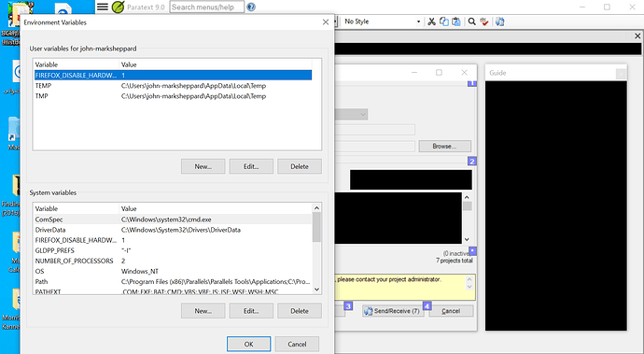Click the down arrow in the yellow message box

(x=469, y=287)
